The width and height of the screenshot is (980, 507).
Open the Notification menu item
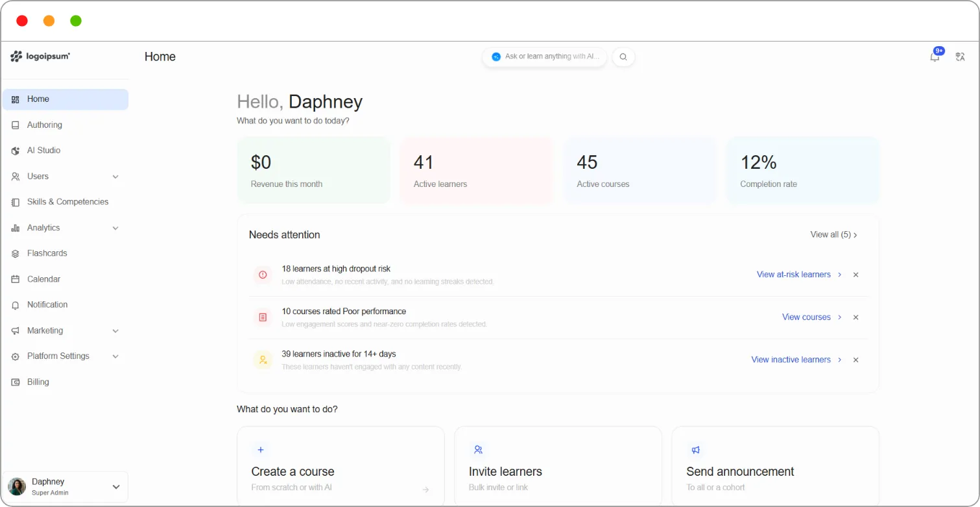pyautogui.click(x=66, y=305)
